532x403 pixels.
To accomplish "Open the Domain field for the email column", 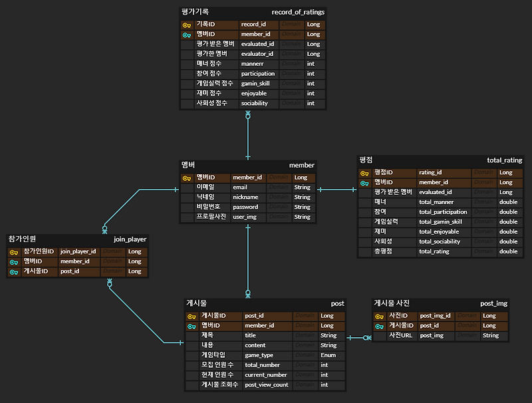I will tap(279, 188).
